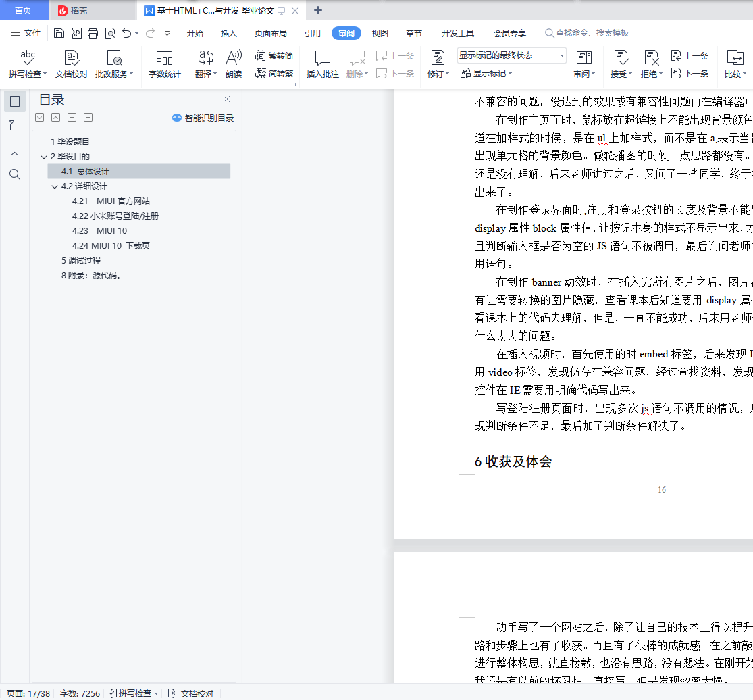Switch to the 会员专享 ribbon tab
The image size is (753, 700).
click(509, 33)
